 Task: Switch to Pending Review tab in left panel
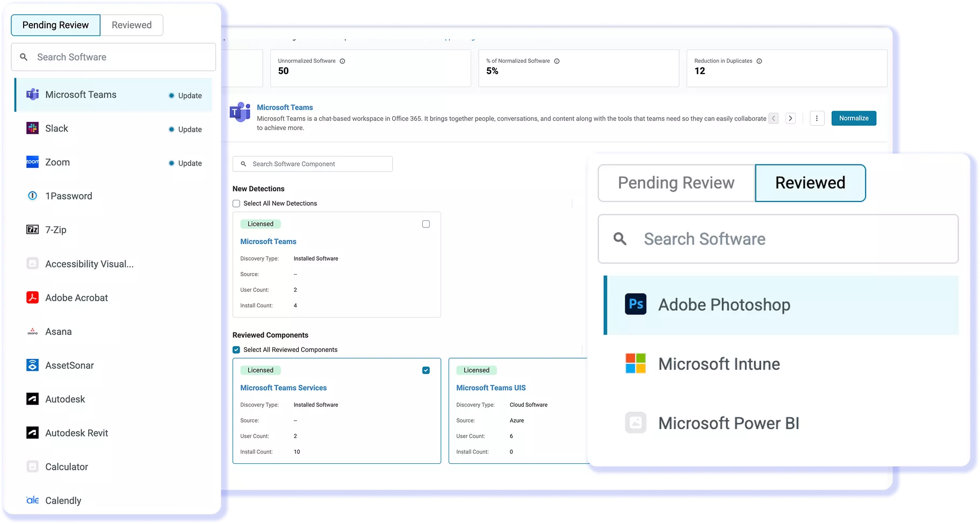pyautogui.click(x=55, y=25)
